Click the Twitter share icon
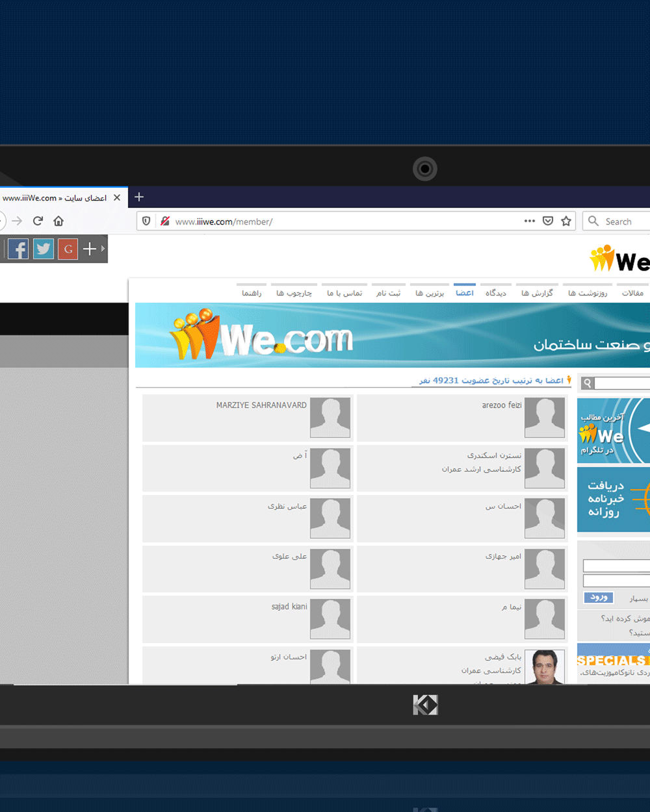The image size is (650, 812). 44,249
